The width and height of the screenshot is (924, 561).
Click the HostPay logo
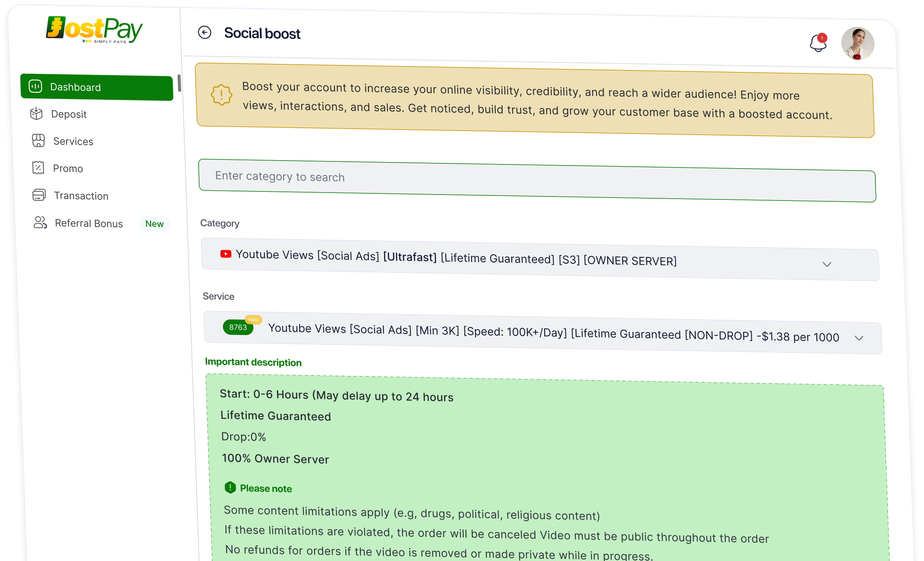[94, 30]
